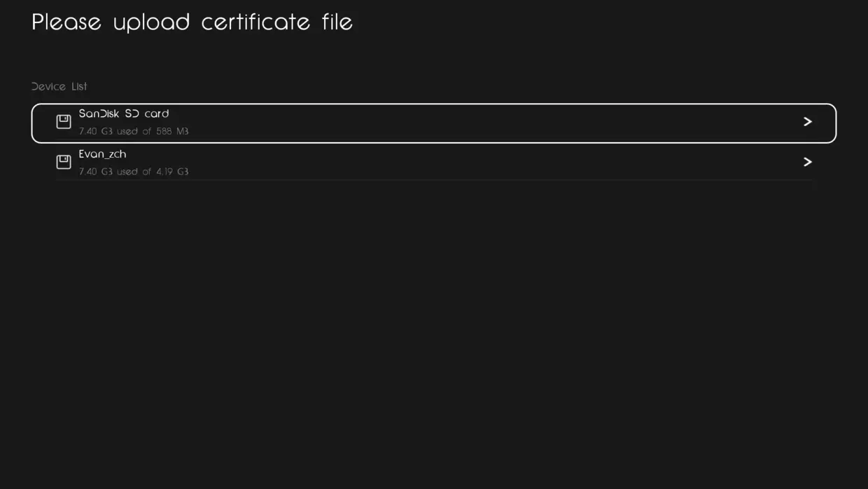Click chevron at end of SanDisk row

point(807,122)
